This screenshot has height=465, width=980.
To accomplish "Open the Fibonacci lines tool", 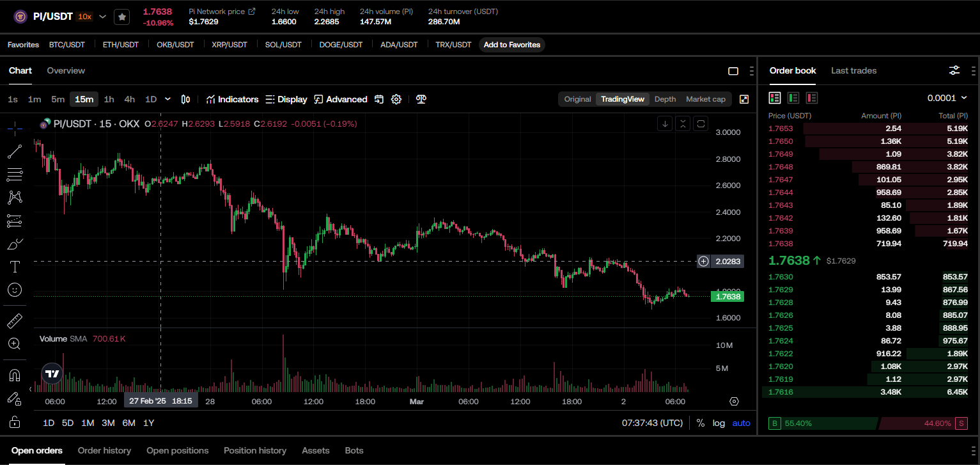I will pos(15,175).
